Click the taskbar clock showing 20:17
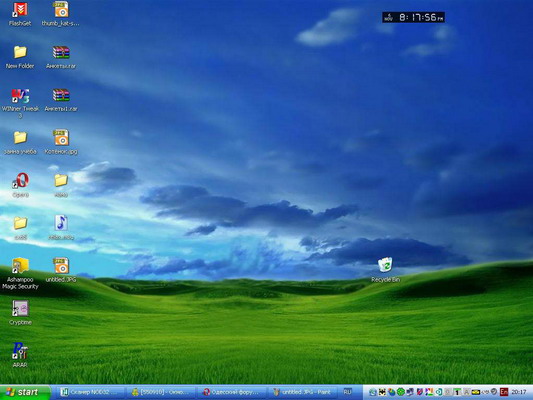Viewport: 533px width, 400px height. pos(519,392)
